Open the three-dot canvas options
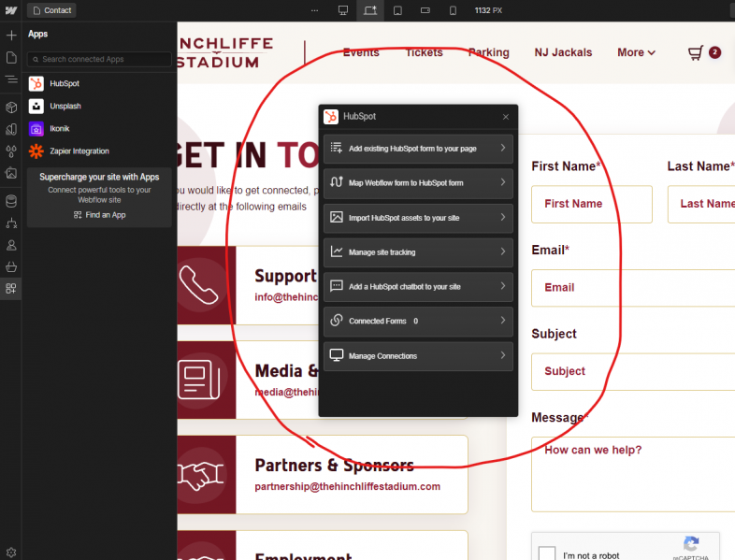This screenshot has height=560, width=735. 314,10
